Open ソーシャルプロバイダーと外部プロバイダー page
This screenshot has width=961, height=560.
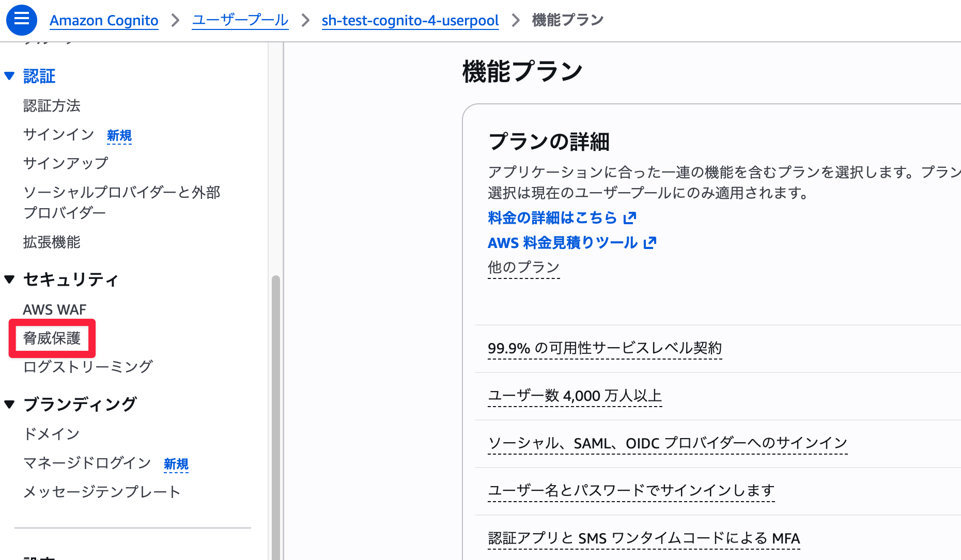(122, 203)
